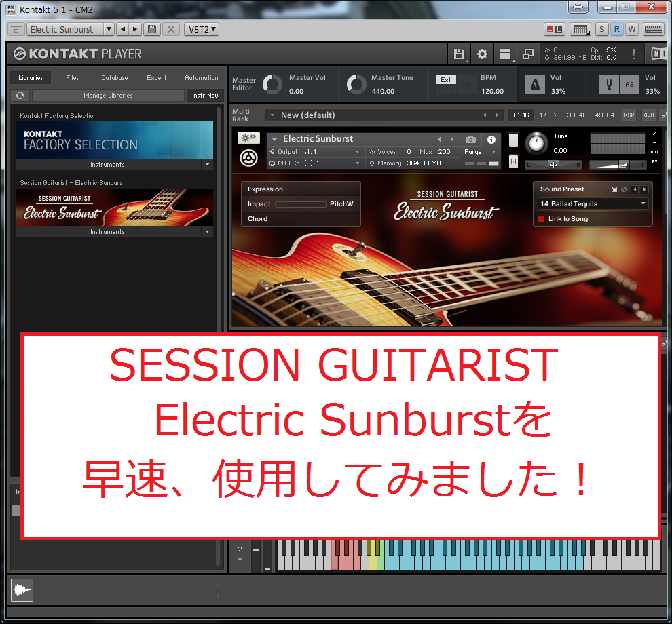Image resolution: width=672 pixels, height=624 pixels.
Task: Open the Purge dropdown menu
Action: (x=480, y=152)
